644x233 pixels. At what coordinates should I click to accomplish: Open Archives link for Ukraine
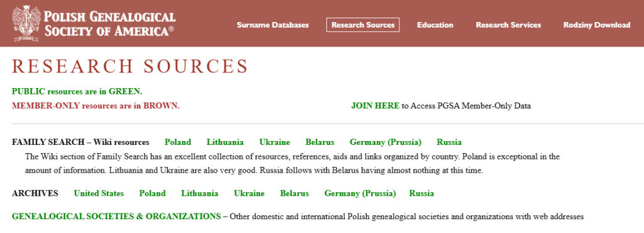[x=249, y=193]
